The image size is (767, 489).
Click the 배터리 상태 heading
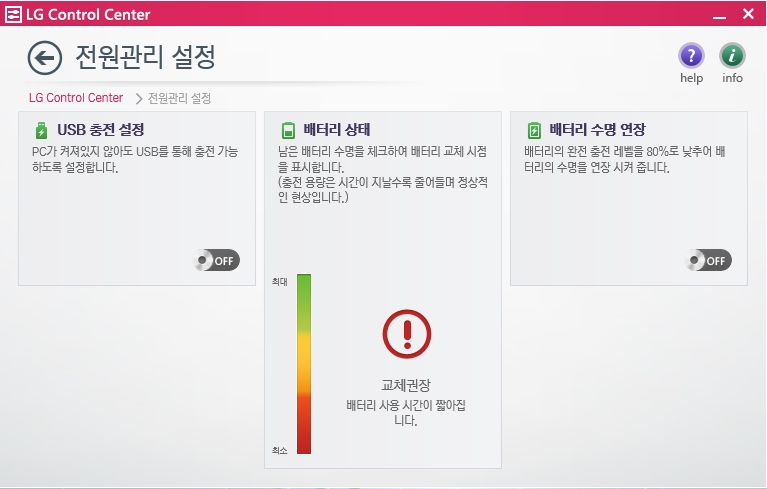pos(338,130)
